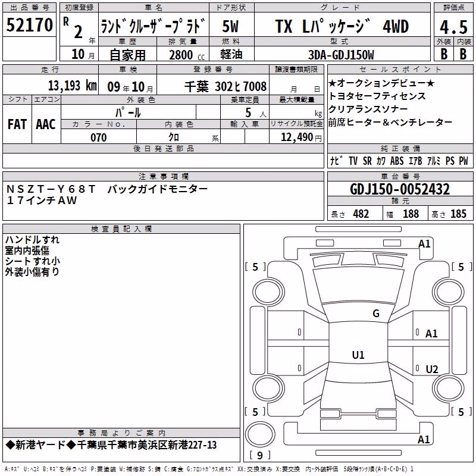Select the fuel type 軽油
This screenshot has height=476, width=476.
231,54
